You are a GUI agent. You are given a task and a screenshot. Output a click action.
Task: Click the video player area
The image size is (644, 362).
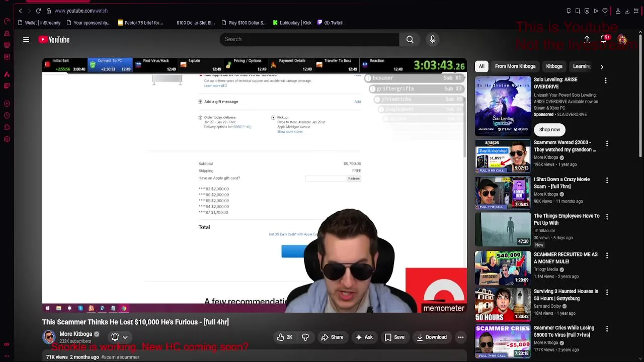(x=254, y=186)
